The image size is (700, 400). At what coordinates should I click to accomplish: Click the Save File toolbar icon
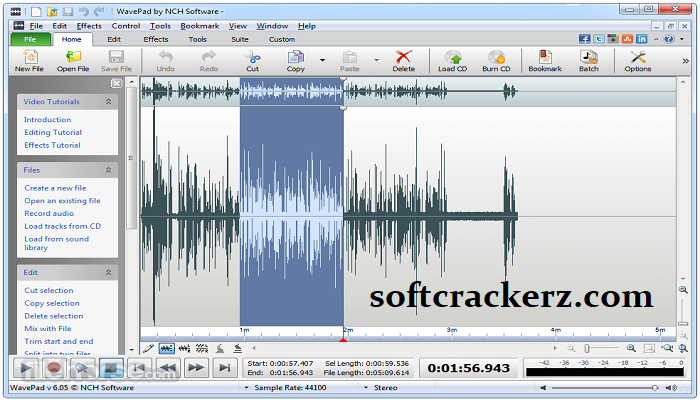(116, 61)
